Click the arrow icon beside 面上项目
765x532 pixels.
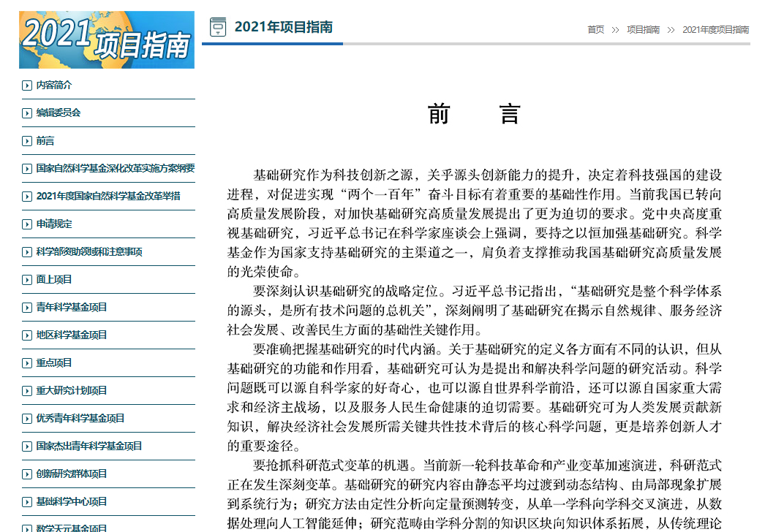click(27, 281)
